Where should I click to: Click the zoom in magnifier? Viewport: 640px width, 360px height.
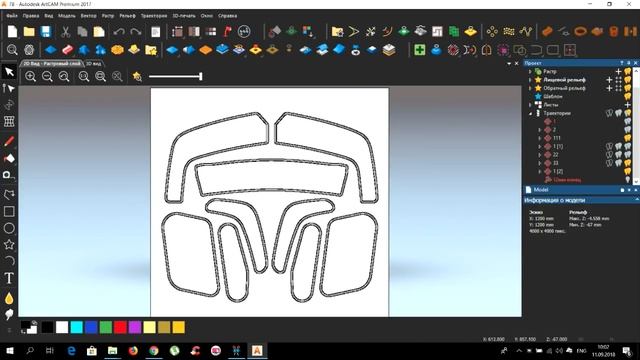31,76
